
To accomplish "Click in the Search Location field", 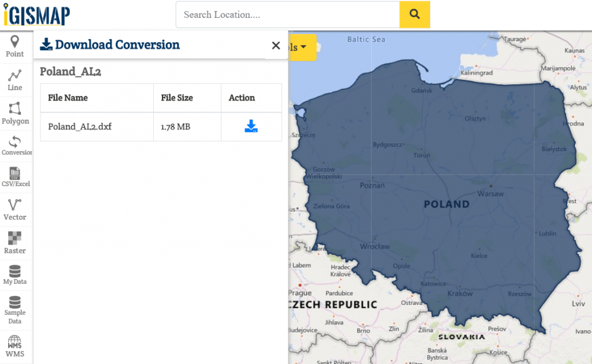I will coord(287,14).
